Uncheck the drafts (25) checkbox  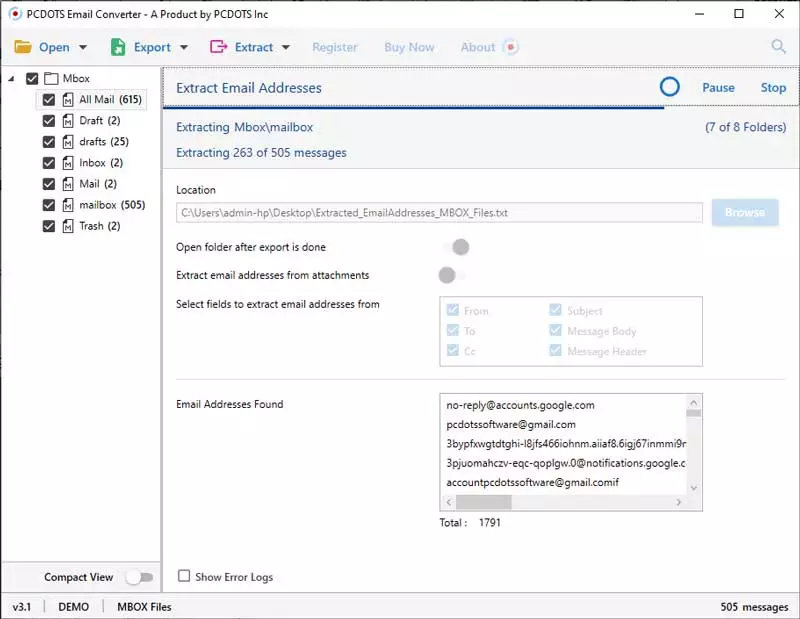(x=48, y=142)
